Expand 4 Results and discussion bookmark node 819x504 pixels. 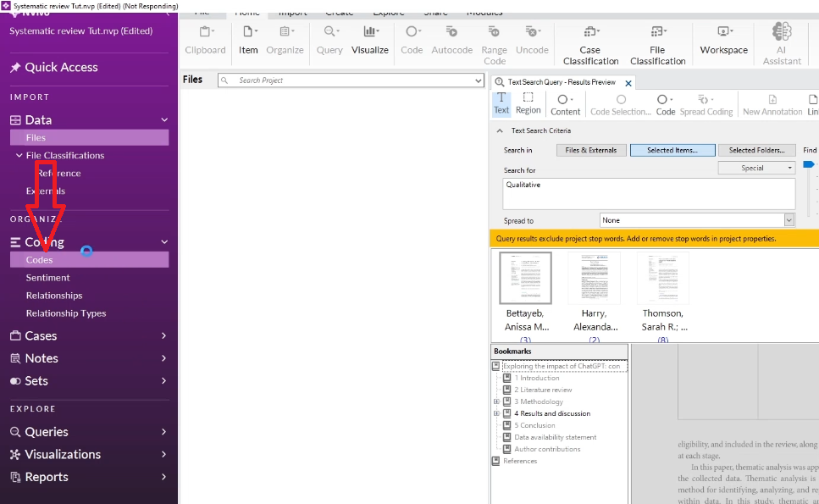coord(496,413)
